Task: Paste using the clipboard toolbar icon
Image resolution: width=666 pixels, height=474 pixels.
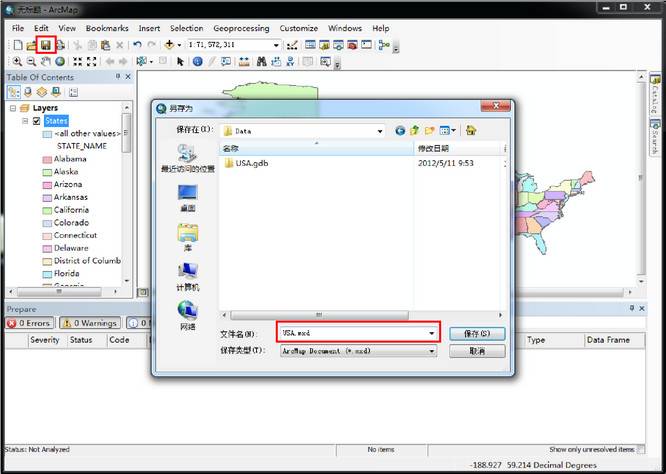Action: click(106, 45)
